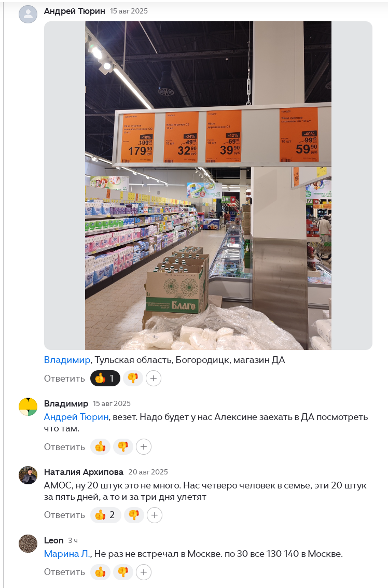The width and height of the screenshot is (388, 588).
Task: Thumbs down Владимир's reply
Action: pos(123,446)
